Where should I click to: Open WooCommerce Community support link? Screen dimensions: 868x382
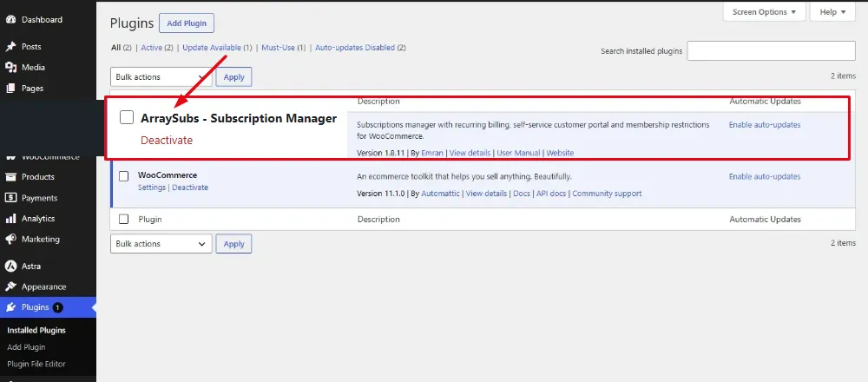click(608, 194)
